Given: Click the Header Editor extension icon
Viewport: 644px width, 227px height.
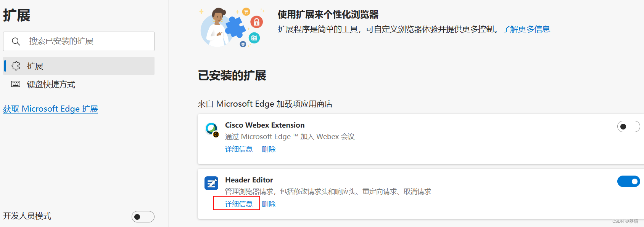Looking at the screenshot, I should pyautogui.click(x=211, y=184).
